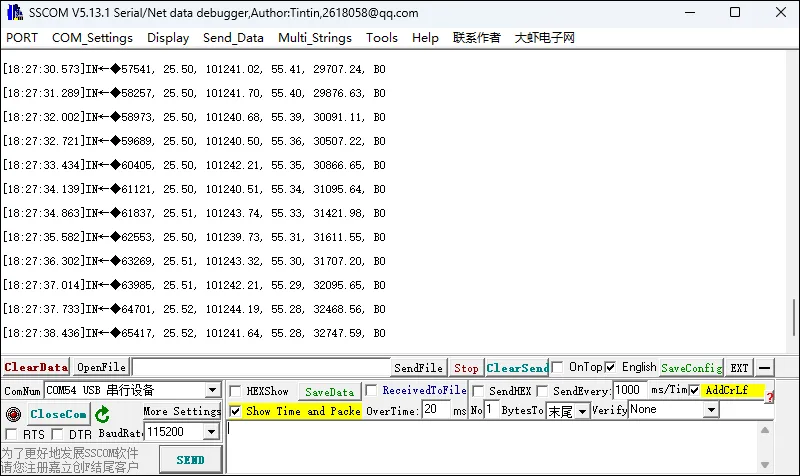Toggle the AddCrLf checkbox
Viewport: 800px width, 476px height.
coord(695,390)
